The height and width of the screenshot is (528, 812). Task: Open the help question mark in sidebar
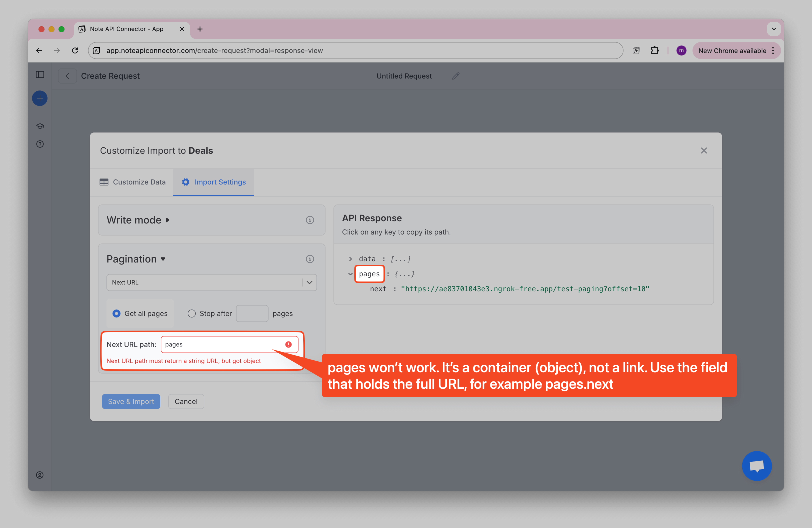(x=39, y=144)
